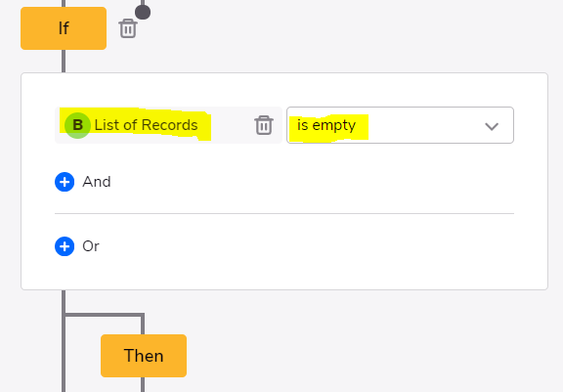Click the blue plus icon beside Or
The image size is (563, 392).
click(65, 246)
